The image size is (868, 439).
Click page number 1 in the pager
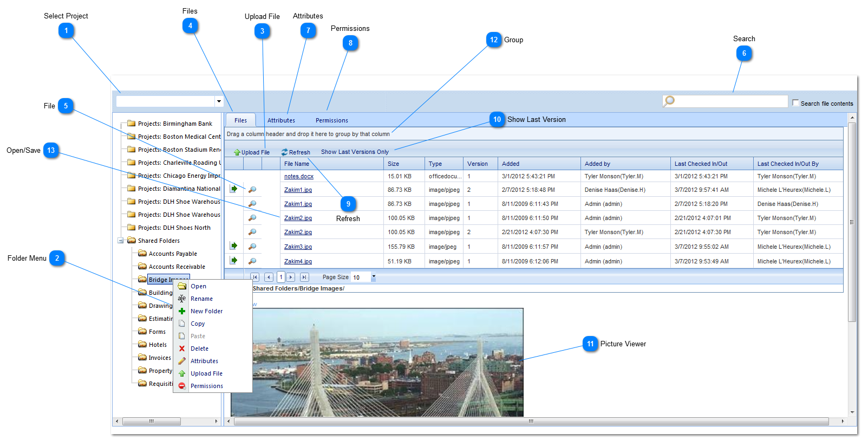click(280, 277)
